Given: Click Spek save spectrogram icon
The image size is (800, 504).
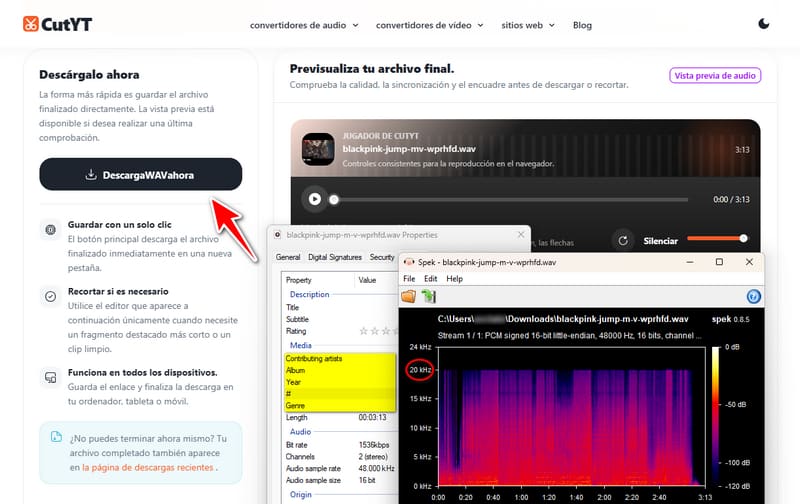Looking at the screenshot, I should coord(429,296).
